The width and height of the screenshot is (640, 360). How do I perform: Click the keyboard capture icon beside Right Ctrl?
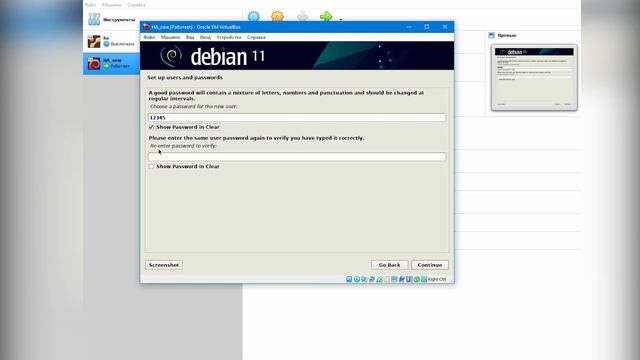(x=424, y=279)
